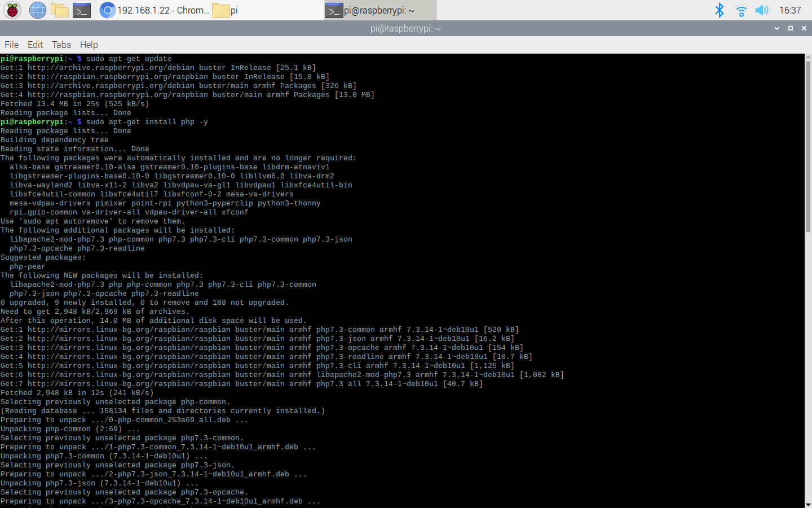Open the Tabs menu of the terminal
The height and width of the screenshot is (508, 812).
tap(61, 45)
